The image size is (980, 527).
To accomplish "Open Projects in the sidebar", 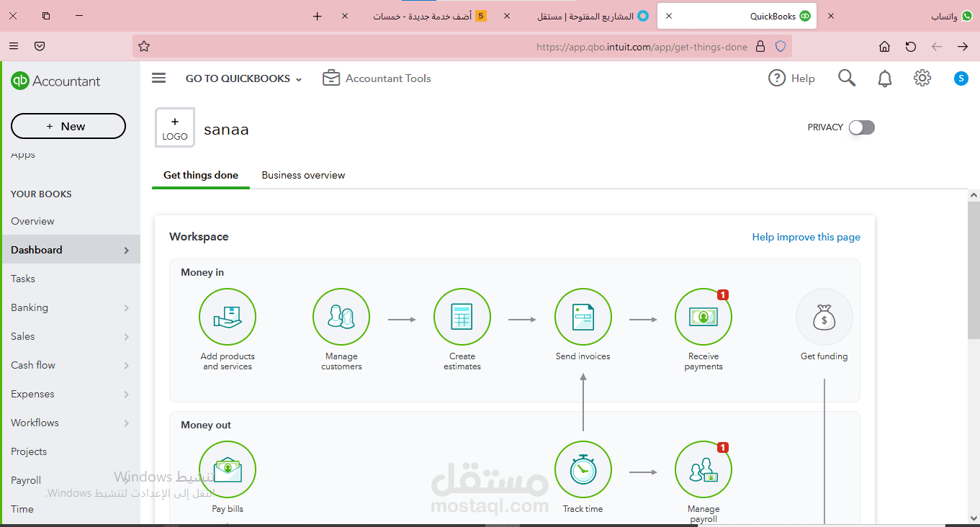I will 29,451.
